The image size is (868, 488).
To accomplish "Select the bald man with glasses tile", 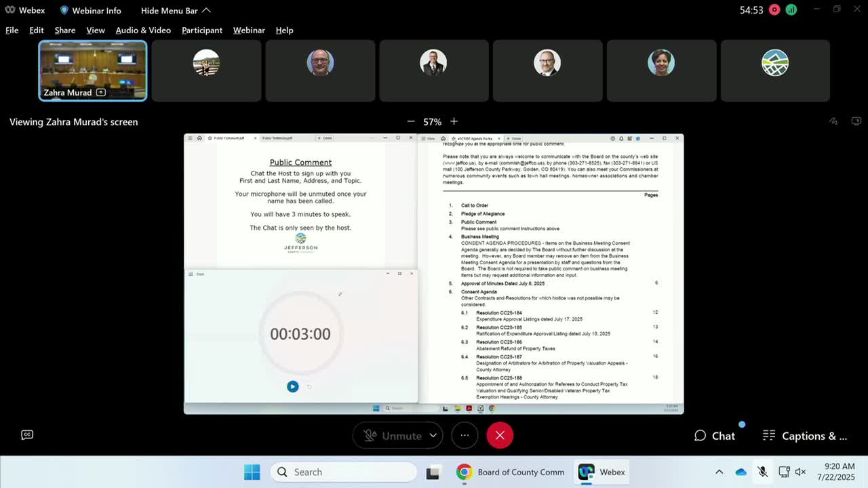I will pos(320,71).
